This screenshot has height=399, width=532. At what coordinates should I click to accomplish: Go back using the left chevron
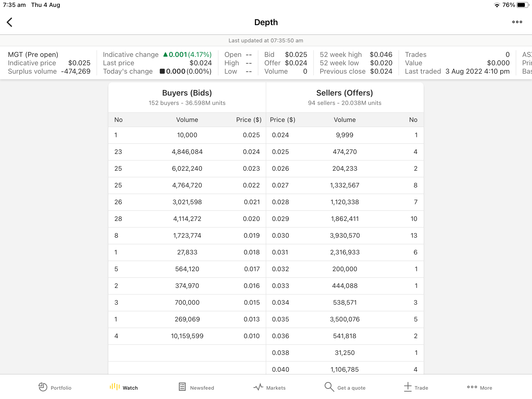coord(9,22)
